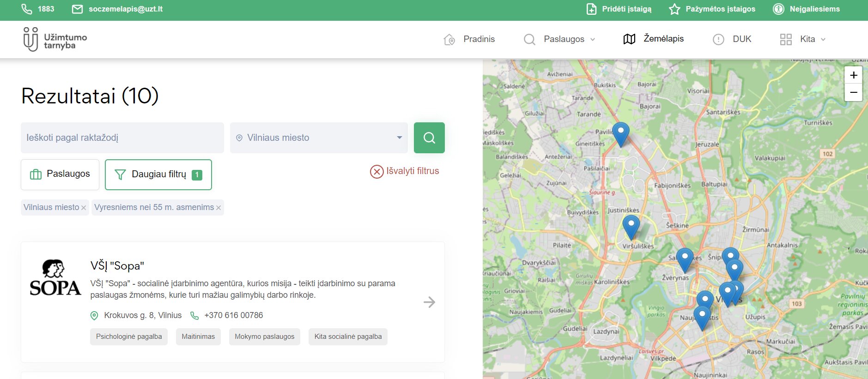Expand the Kita navigation menu
Viewport: 868px width, 379px height.
(802, 39)
